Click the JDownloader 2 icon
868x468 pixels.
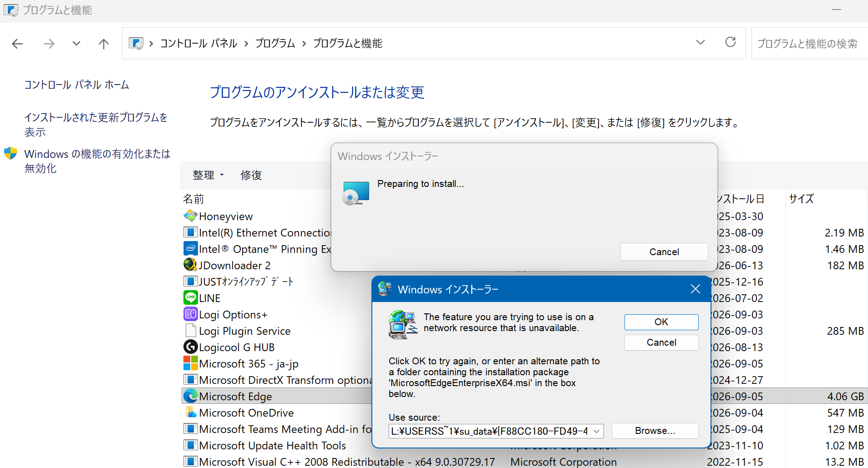[190, 265]
